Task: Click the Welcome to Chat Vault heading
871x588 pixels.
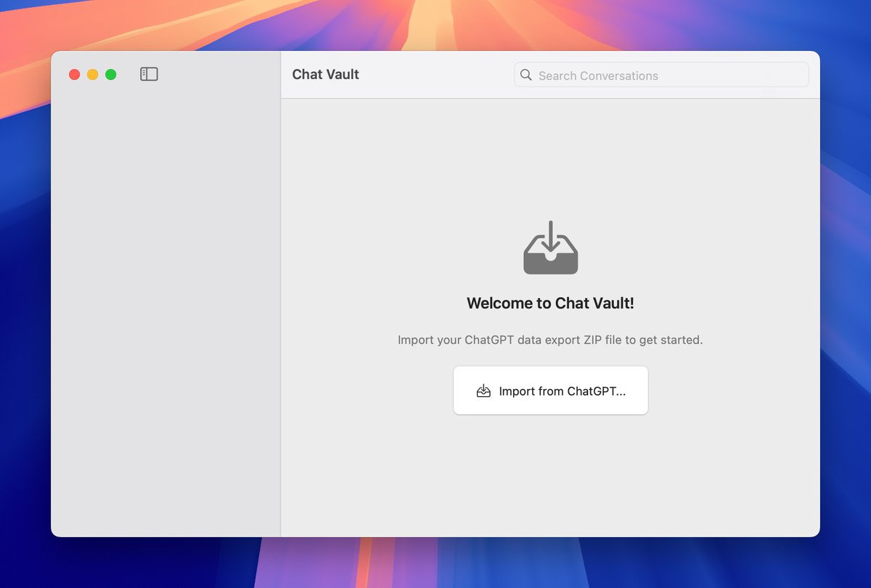Action: click(550, 303)
